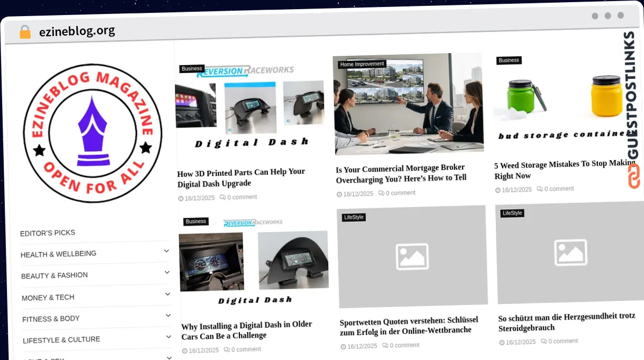
Task: Open Money & Tech menu item
Action: coord(48,297)
